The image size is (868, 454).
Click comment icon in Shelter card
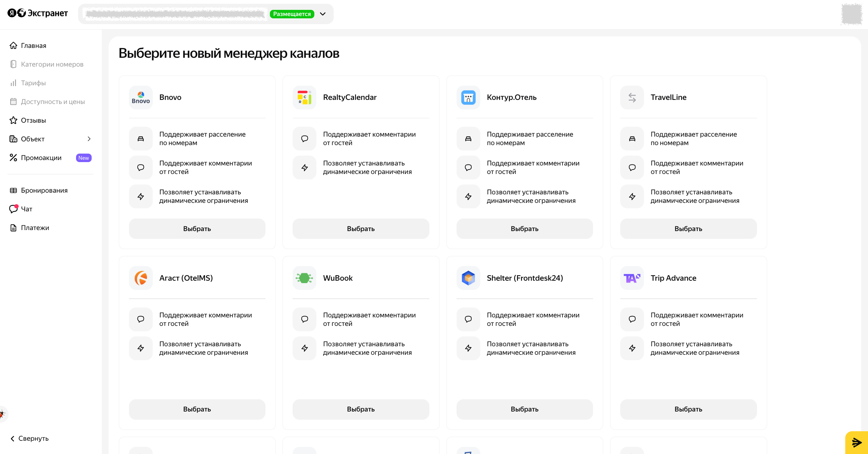pos(468,319)
